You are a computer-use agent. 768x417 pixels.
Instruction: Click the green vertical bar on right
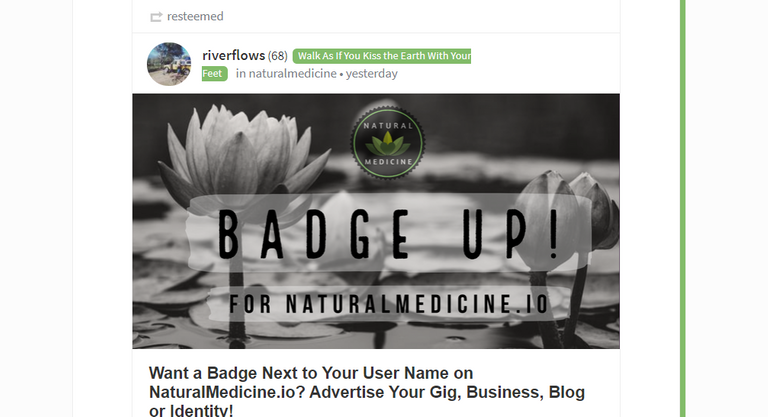click(683, 208)
